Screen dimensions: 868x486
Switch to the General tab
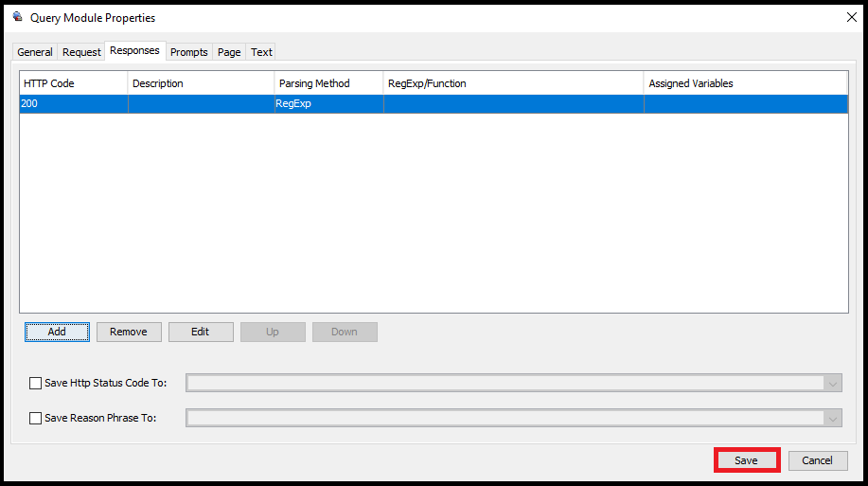(35, 52)
